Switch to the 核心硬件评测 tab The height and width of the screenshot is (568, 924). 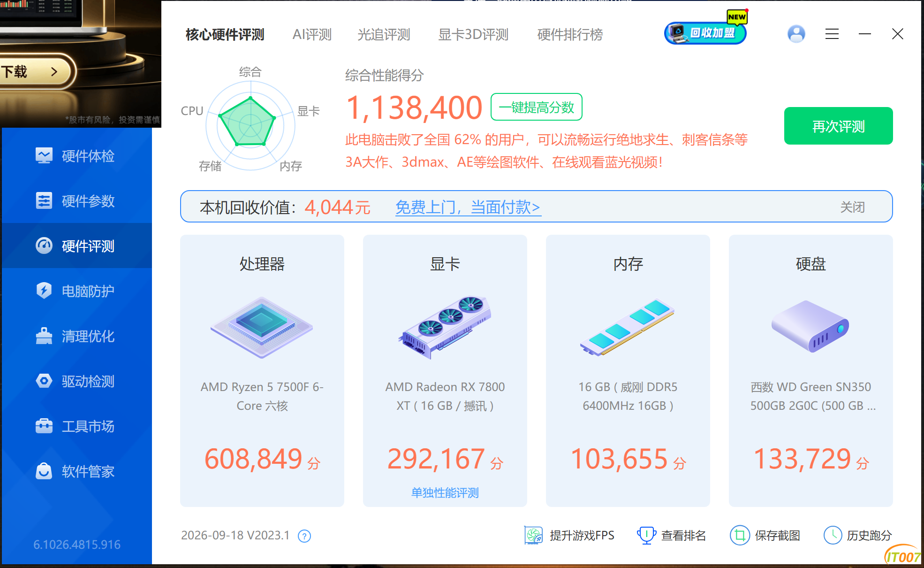click(225, 34)
